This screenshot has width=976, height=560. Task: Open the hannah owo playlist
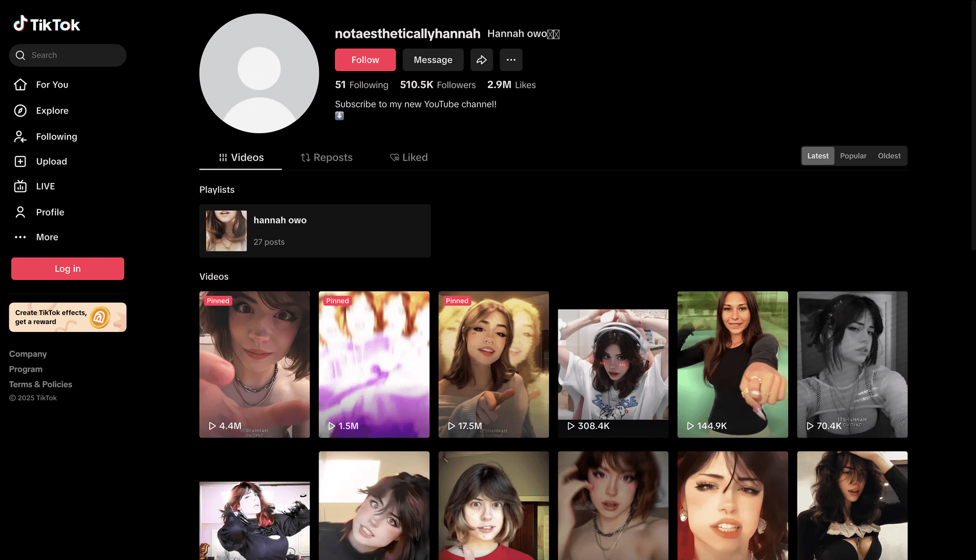pos(314,231)
